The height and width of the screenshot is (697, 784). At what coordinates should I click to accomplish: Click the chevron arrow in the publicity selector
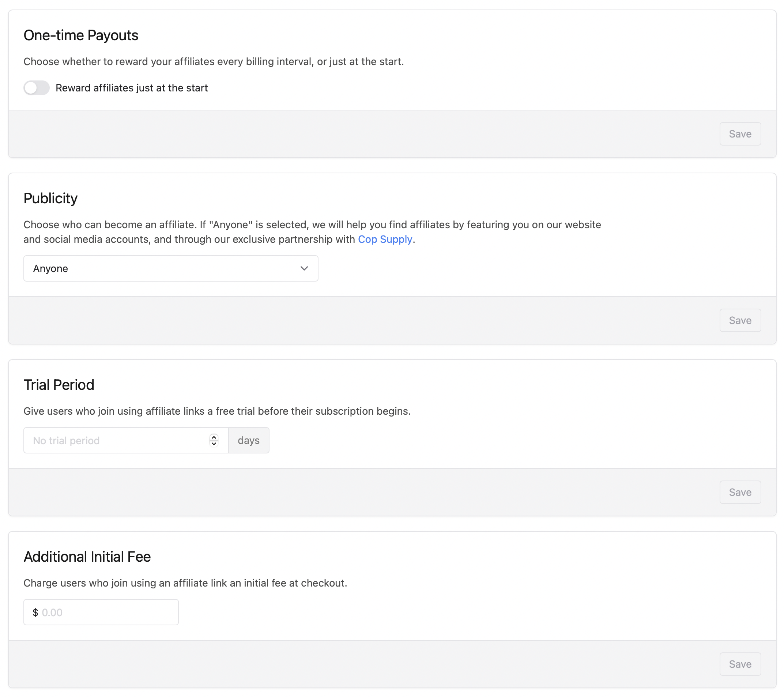coord(304,268)
